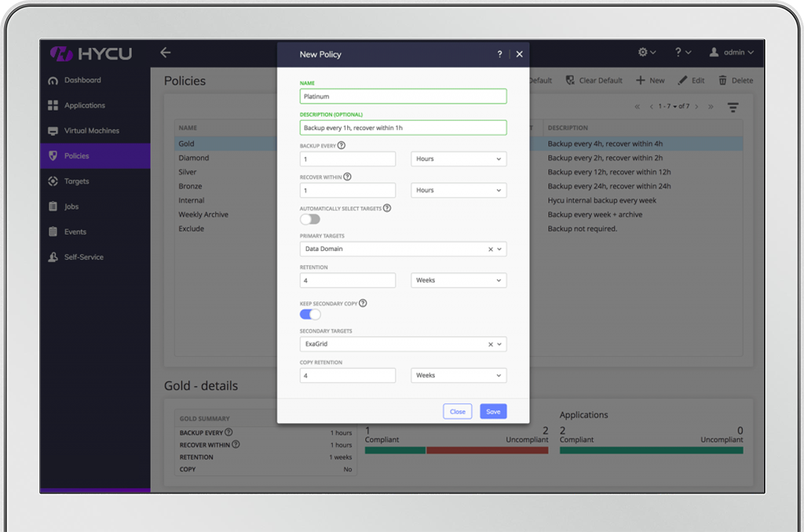Click Virtual Machines compliance progress bar
The image size is (804, 532).
456,450
